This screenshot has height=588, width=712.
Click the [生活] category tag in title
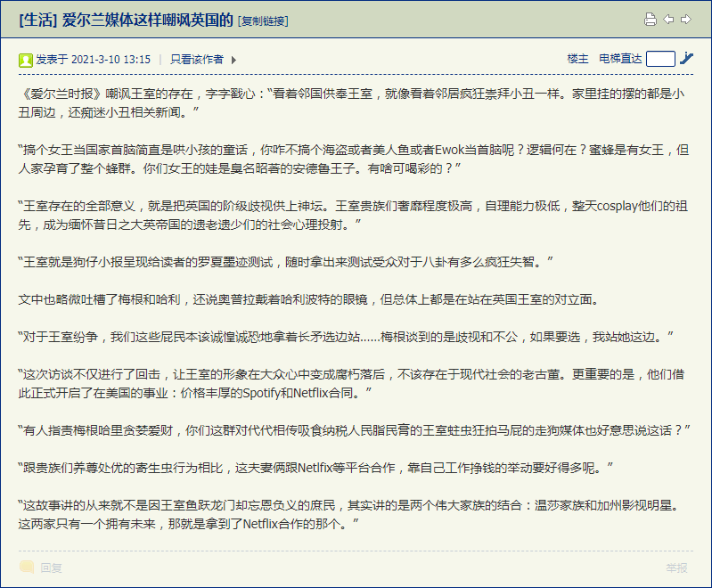(x=38, y=20)
